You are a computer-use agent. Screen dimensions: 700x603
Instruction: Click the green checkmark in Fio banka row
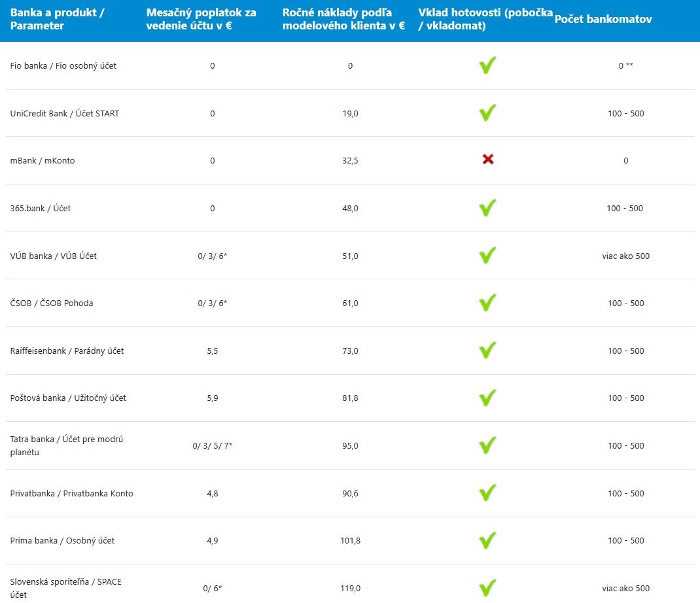[487, 65]
